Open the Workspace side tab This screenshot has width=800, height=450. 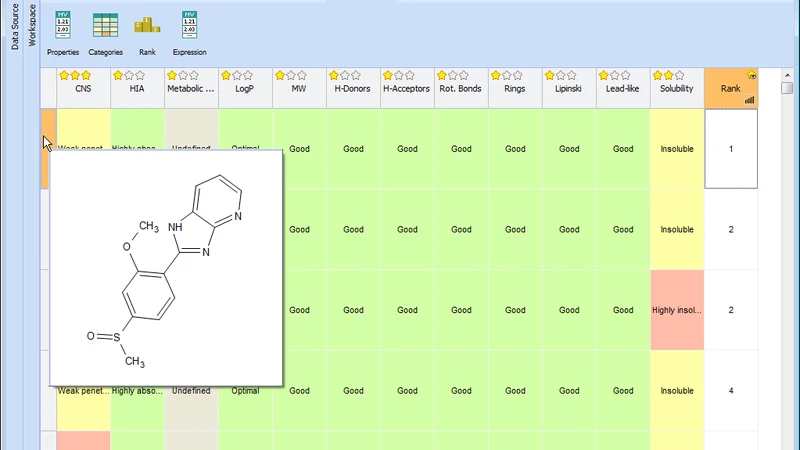point(32,25)
